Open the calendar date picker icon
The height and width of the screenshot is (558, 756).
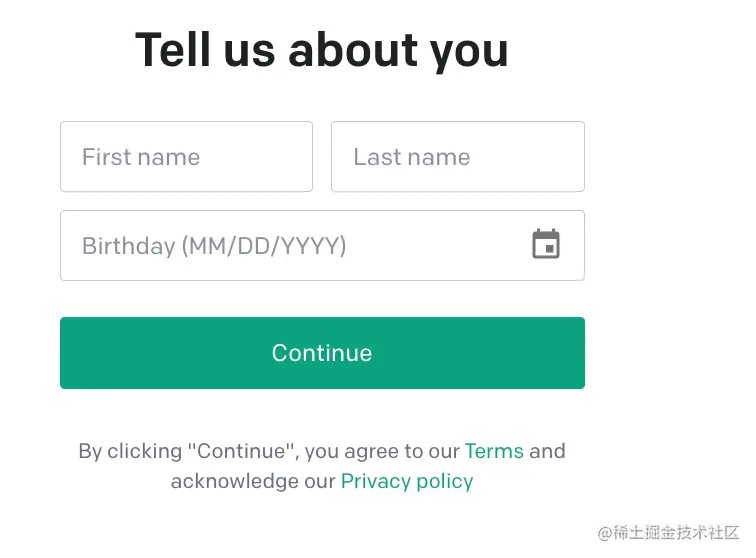click(x=546, y=244)
